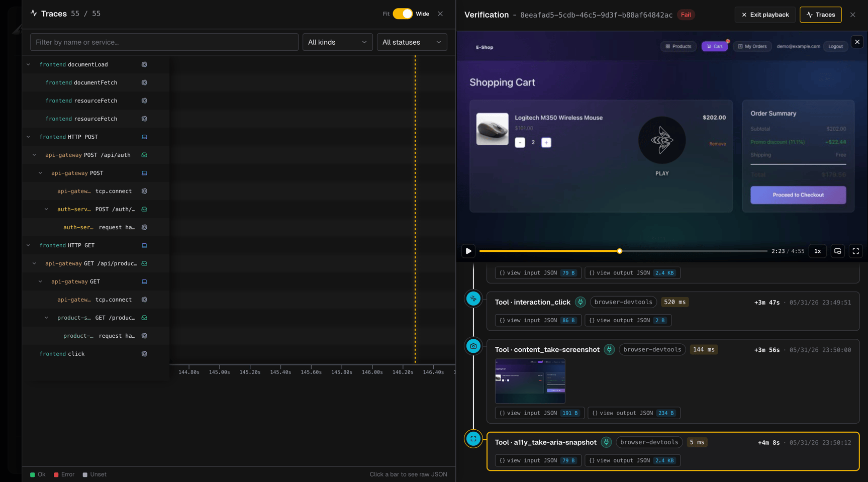View output JSON for interaction_click
The width and height of the screenshot is (868, 482).
[628, 320]
